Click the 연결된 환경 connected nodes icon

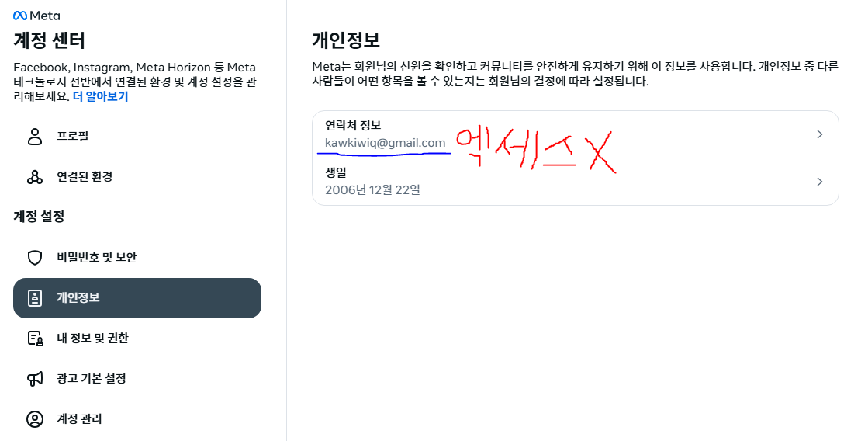pyautogui.click(x=35, y=177)
